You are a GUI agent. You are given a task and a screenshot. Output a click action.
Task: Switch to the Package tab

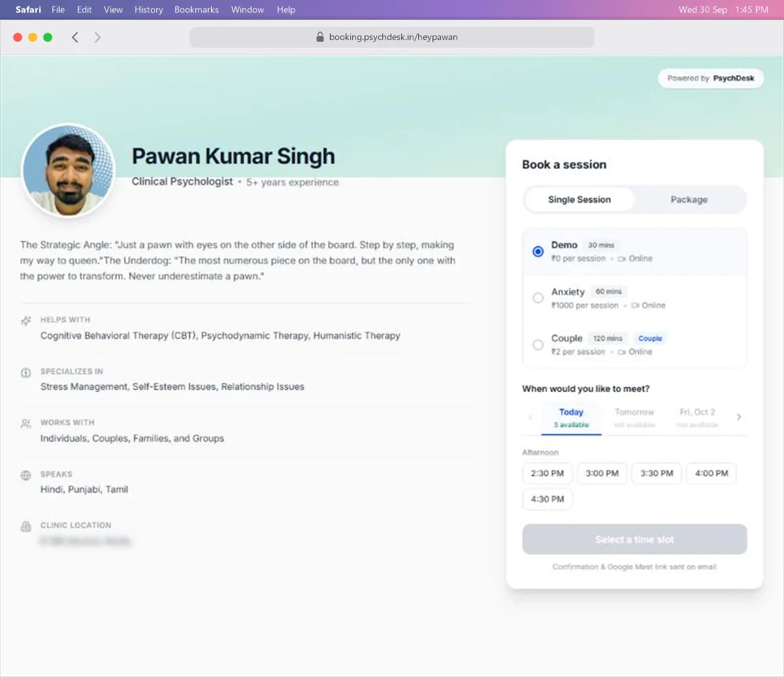689,200
